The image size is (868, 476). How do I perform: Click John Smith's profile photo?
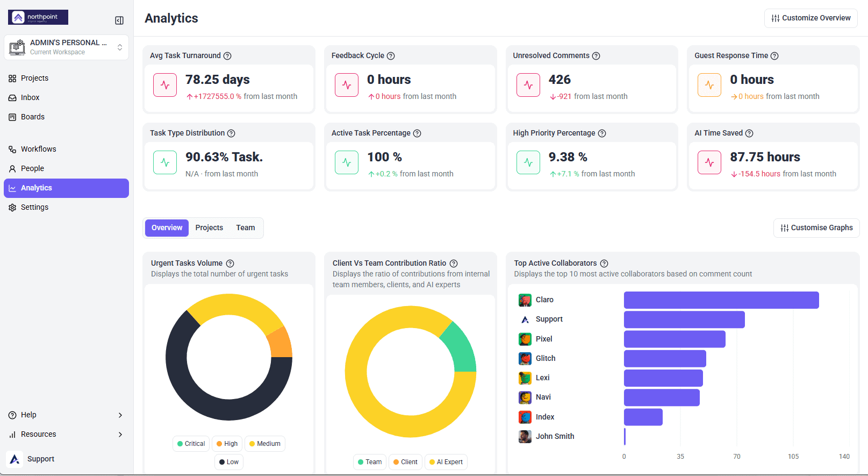pyautogui.click(x=525, y=437)
